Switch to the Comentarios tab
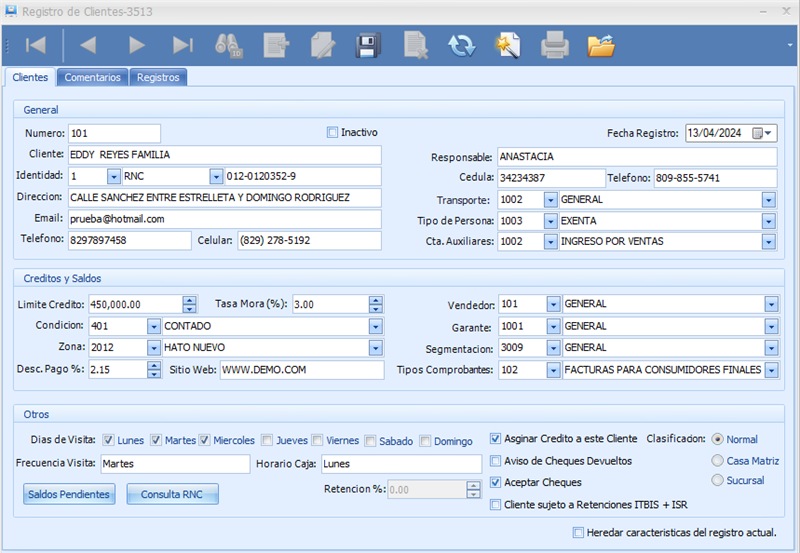Viewport: 800px width, 553px height. pos(93,77)
